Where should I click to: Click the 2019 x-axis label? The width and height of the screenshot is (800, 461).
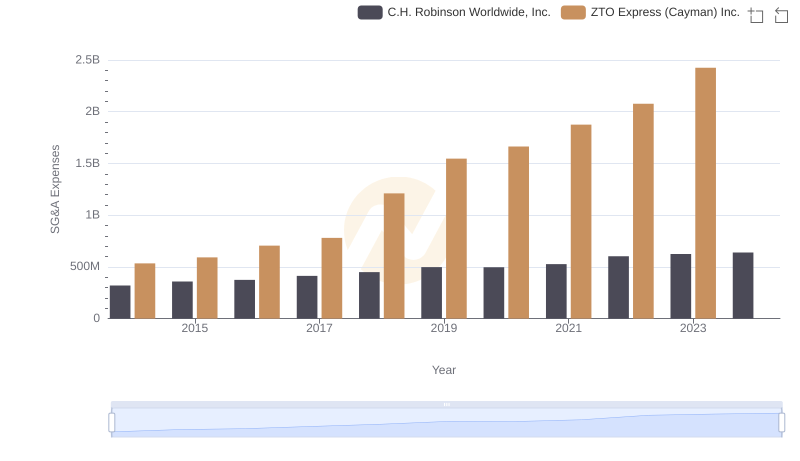(444, 328)
